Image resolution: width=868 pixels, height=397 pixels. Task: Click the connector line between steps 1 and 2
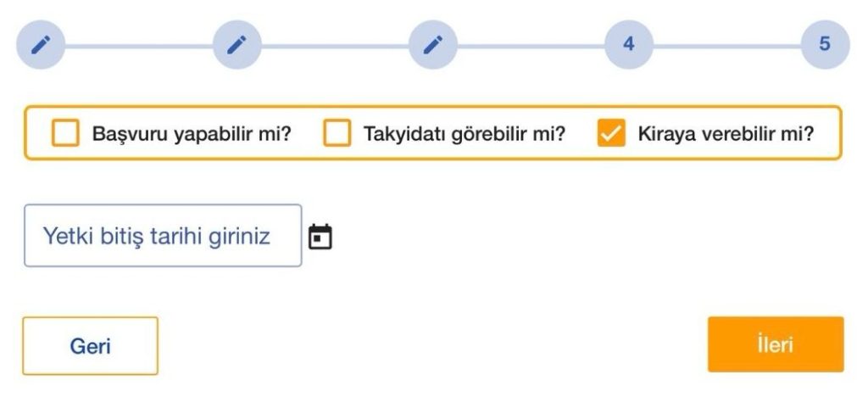point(139,45)
